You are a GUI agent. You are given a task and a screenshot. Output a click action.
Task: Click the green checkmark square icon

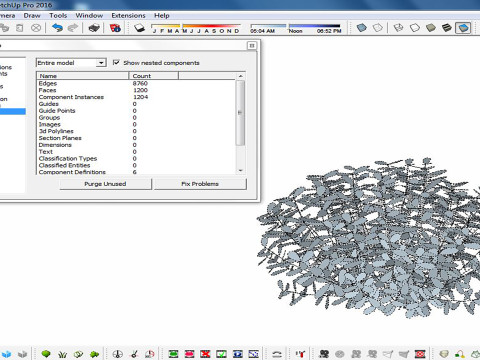(221, 354)
